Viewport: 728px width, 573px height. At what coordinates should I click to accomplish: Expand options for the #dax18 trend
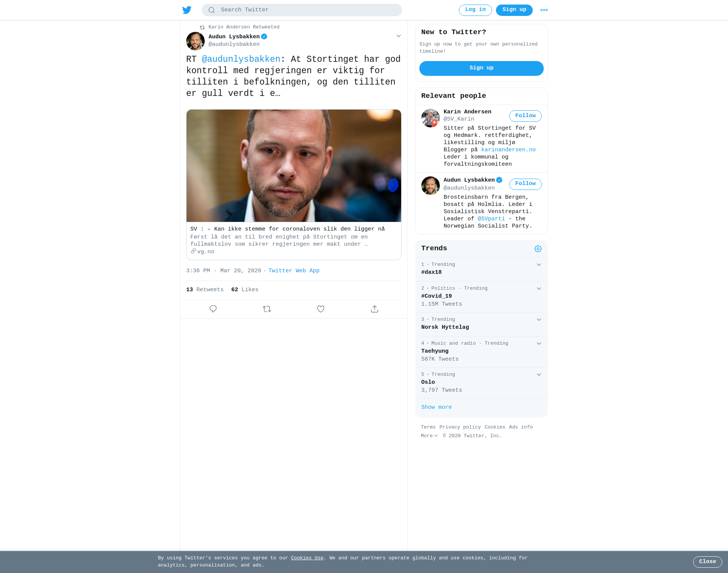(539, 265)
